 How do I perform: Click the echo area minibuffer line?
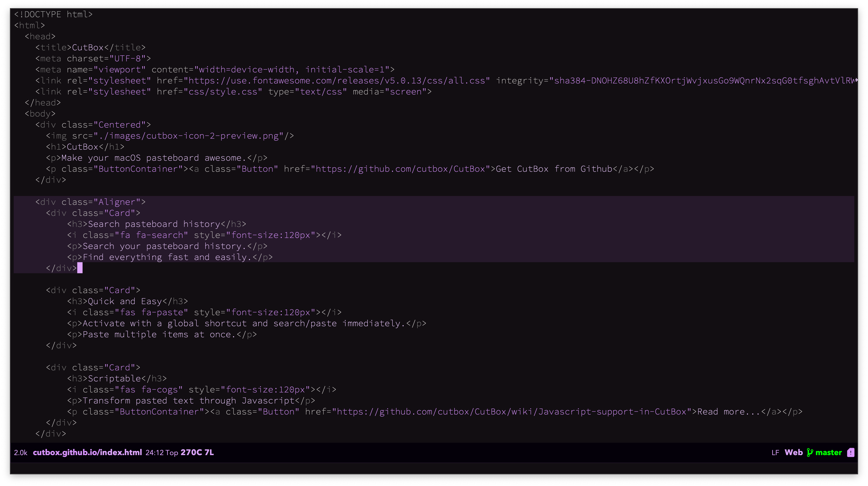pyautogui.click(x=434, y=468)
